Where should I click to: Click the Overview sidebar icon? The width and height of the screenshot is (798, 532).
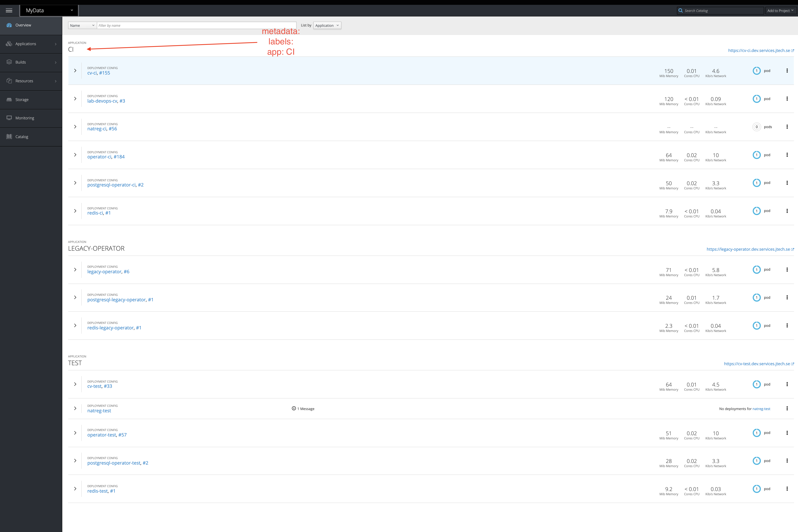[x=9, y=25]
